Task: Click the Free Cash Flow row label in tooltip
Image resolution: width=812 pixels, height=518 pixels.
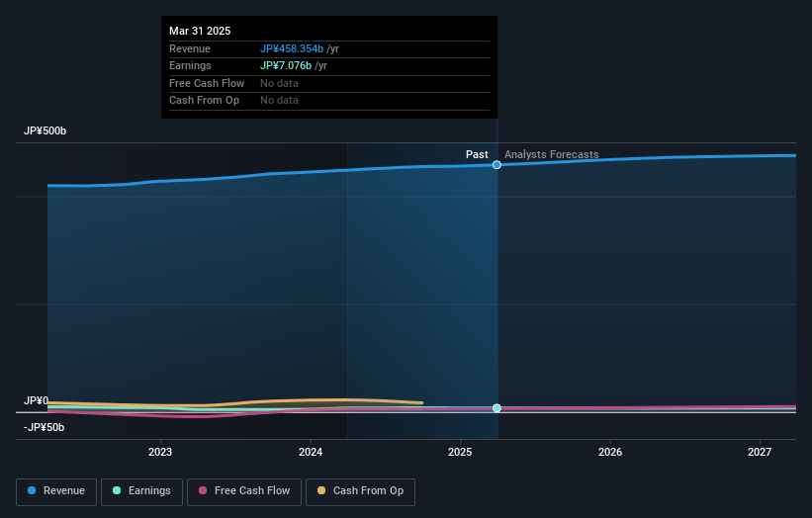Action: point(207,83)
